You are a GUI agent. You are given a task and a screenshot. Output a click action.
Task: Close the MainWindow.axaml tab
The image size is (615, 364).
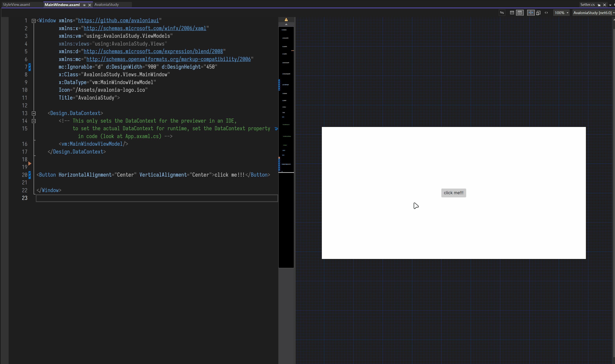[x=90, y=5]
